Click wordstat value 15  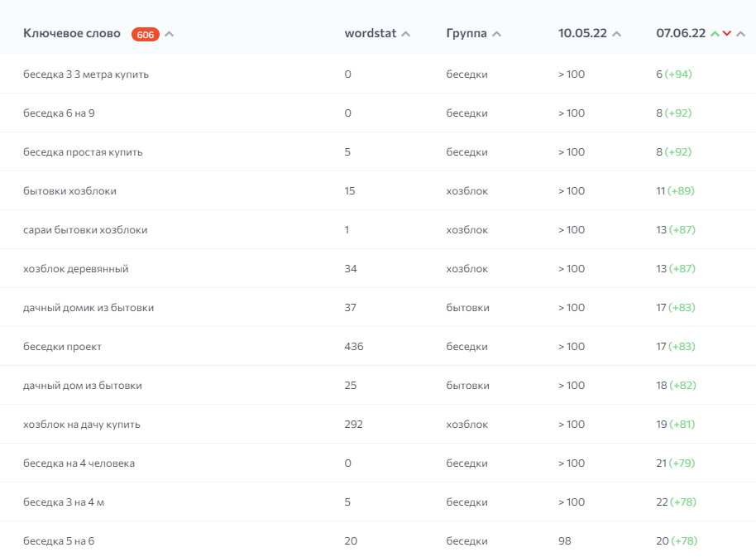point(350,191)
